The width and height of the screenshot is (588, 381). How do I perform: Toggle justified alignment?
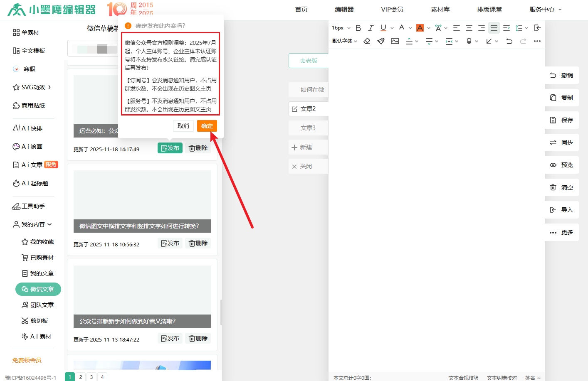[494, 28]
